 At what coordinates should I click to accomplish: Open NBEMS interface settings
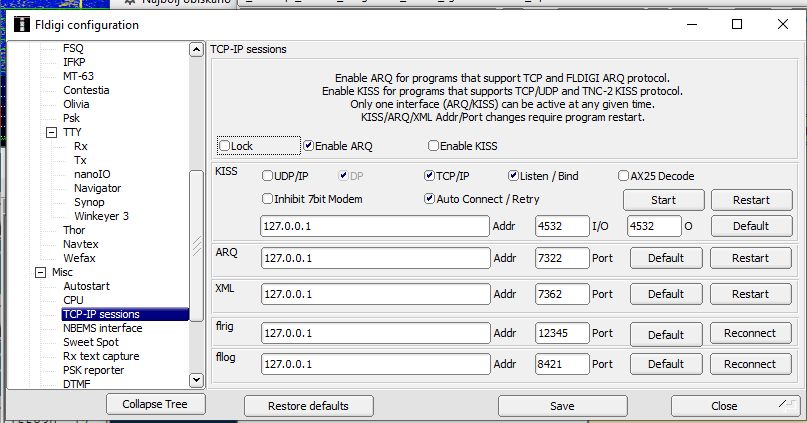102,328
